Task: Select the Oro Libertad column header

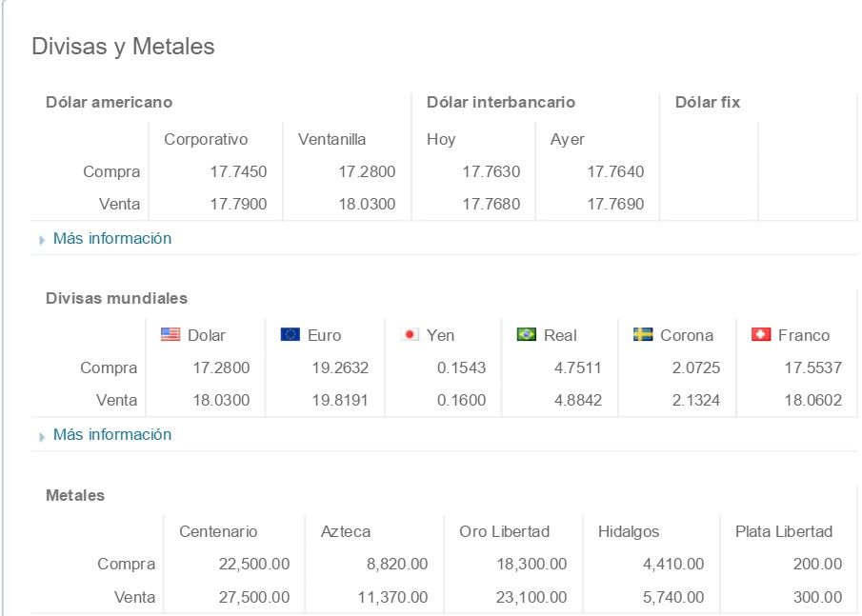Action: click(505, 531)
